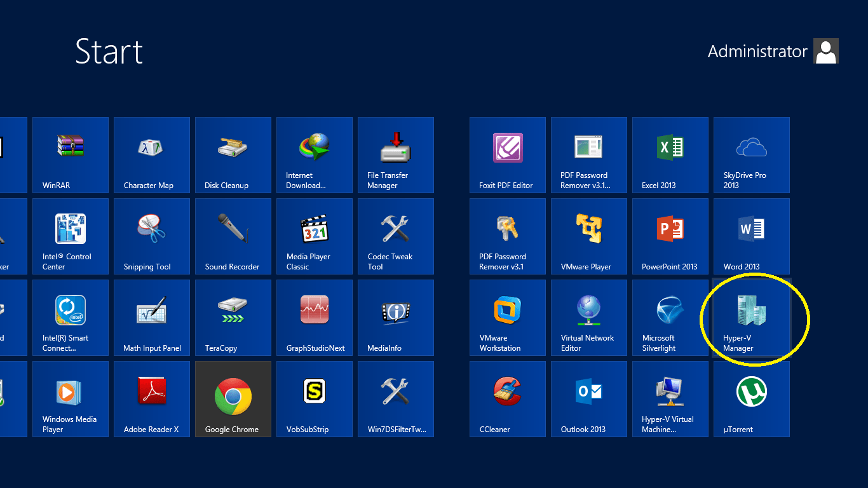Viewport: 868px width, 488px height.
Task: Start Disk Cleanup
Action: [233, 155]
